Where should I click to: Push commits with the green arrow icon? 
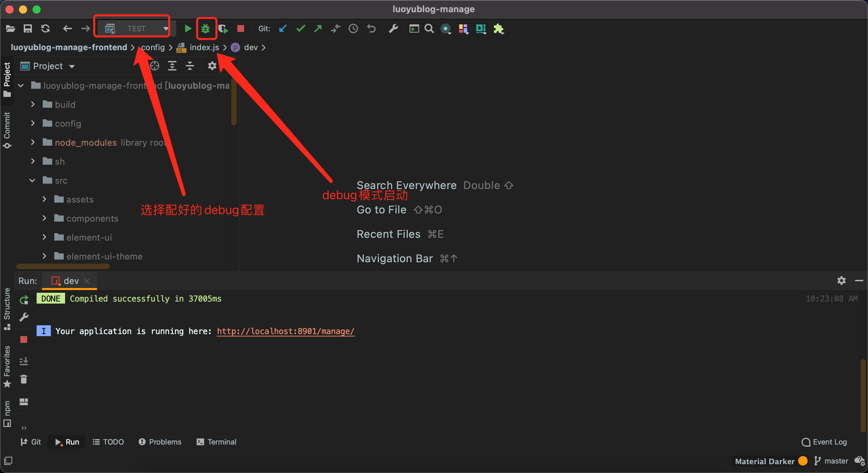[x=318, y=28]
